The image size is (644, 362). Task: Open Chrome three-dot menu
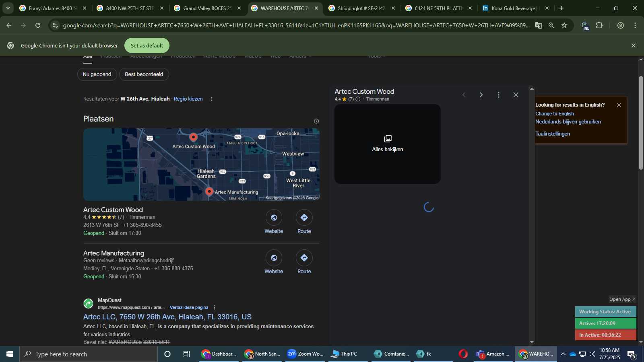click(x=635, y=25)
